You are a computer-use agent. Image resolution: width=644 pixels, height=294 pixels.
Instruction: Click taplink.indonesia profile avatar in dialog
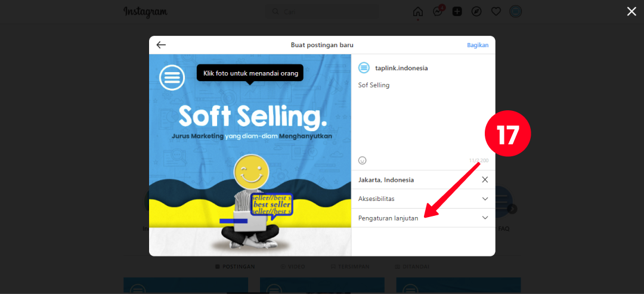click(364, 68)
